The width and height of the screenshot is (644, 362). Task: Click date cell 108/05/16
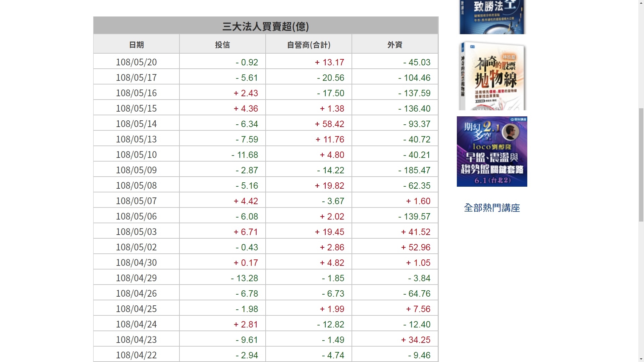(x=136, y=93)
